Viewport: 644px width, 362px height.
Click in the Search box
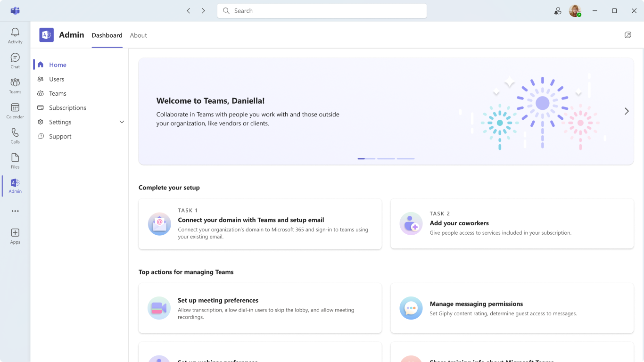(x=322, y=11)
